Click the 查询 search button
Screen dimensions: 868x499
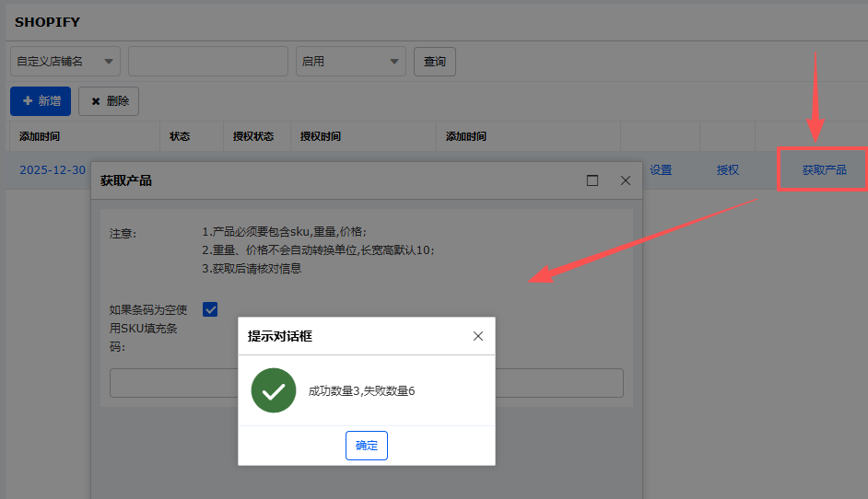click(x=434, y=62)
